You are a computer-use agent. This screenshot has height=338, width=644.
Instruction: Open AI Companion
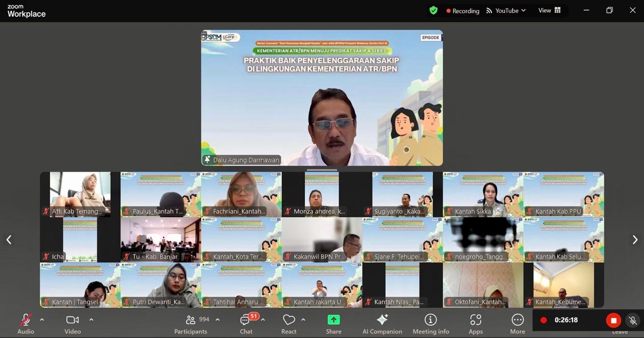[382, 320]
